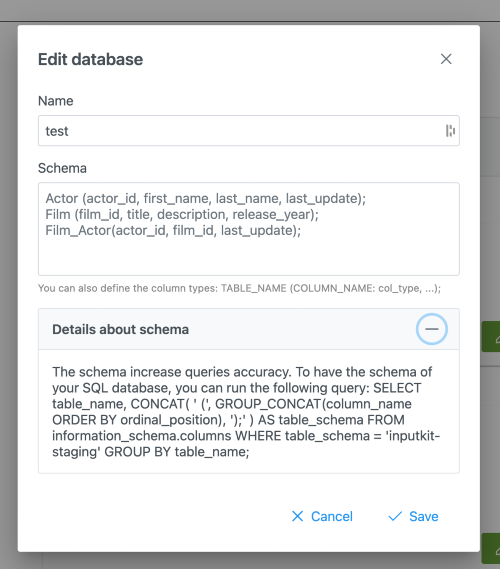The width and height of the screenshot is (500, 569).
Task: Click the column types hint text
Action: click(239, 288)
